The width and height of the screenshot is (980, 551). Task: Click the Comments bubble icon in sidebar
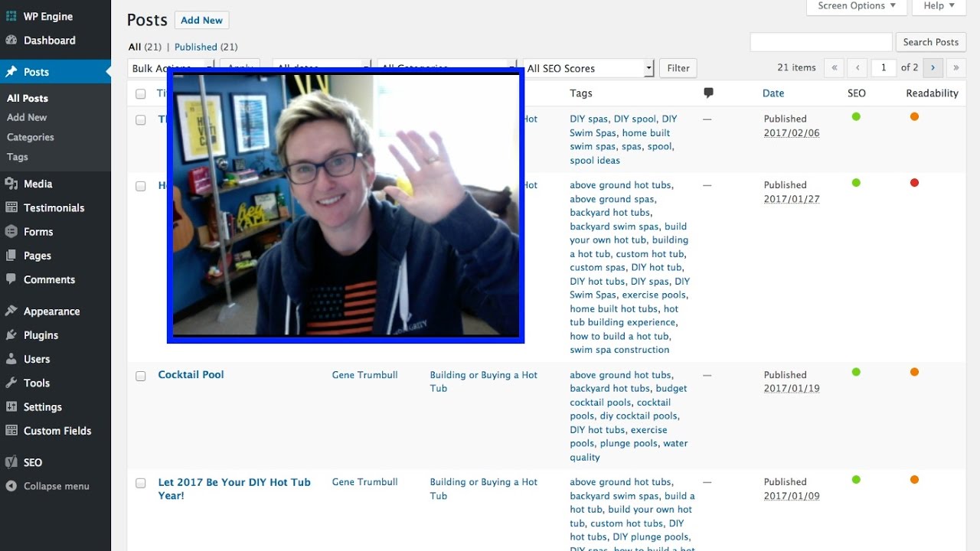[x=11, y=279]
